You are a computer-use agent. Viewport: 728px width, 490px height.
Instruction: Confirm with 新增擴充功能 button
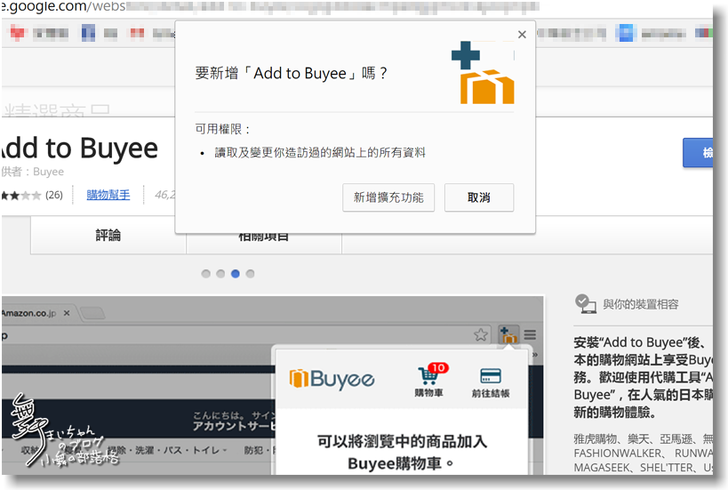pos(388,198)
